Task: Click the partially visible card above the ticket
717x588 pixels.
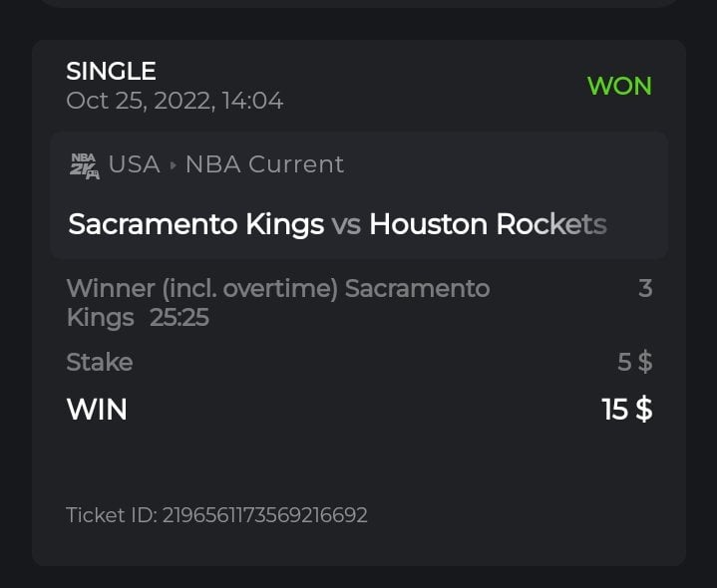Action: [358, 4]
